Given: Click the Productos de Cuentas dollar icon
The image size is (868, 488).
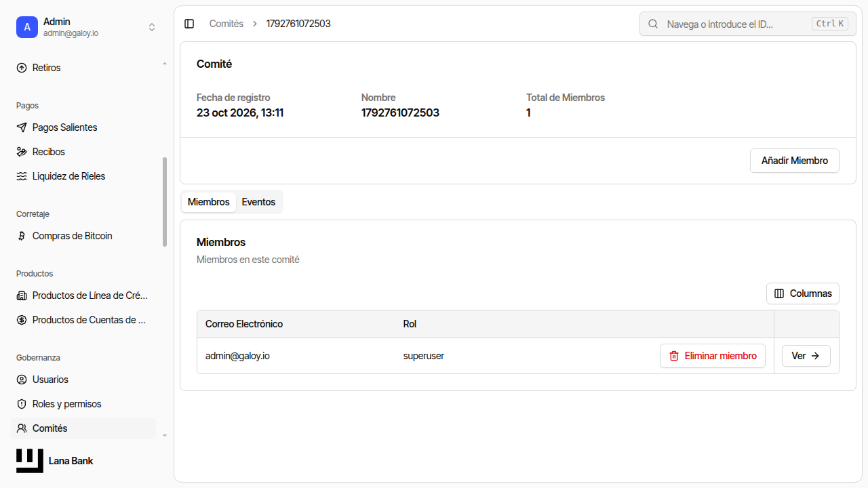Looking at the screenshot, I should pyautogui.click(x=22, y=320).
